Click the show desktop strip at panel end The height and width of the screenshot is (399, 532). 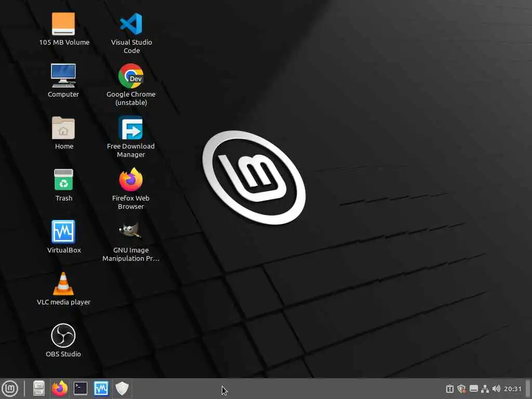pyautogui.click(x=528, y=389)
